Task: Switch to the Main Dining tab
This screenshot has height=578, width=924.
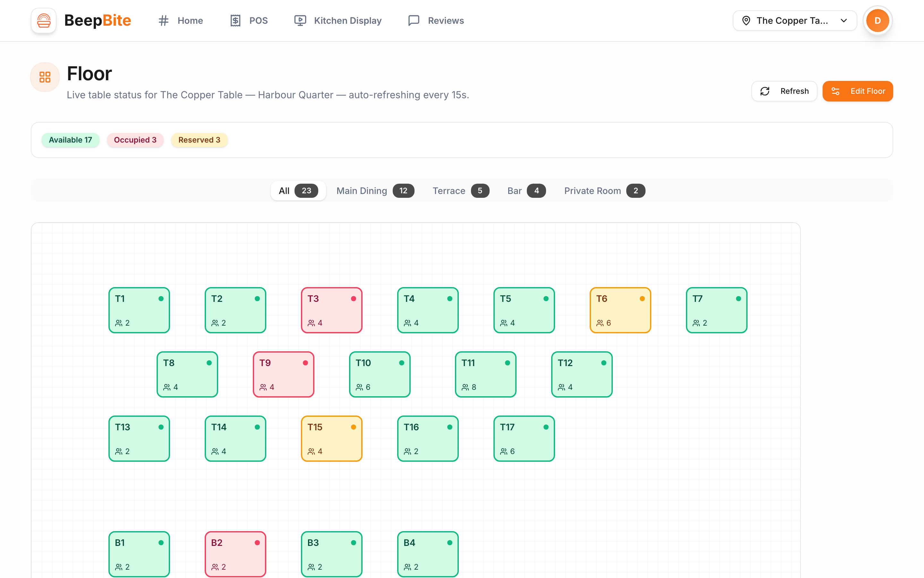Action: pos(375,191)
